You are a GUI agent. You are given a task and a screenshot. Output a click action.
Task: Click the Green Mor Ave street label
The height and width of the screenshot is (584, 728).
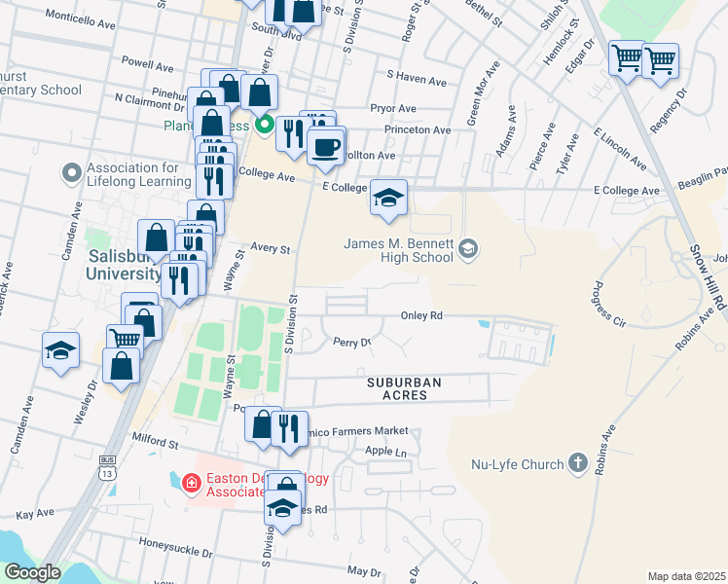[x=484, y=93]
